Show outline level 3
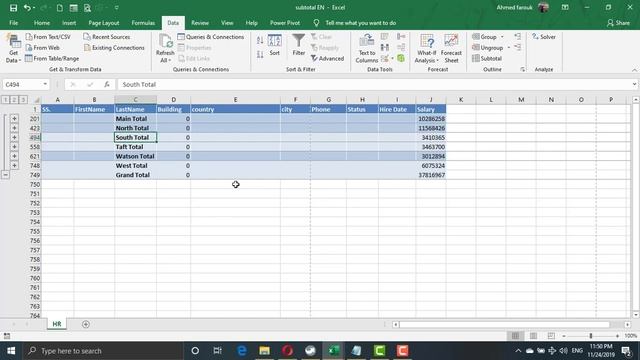The width and height of the screenshot is (640, 360). click(x=23, y=100)
